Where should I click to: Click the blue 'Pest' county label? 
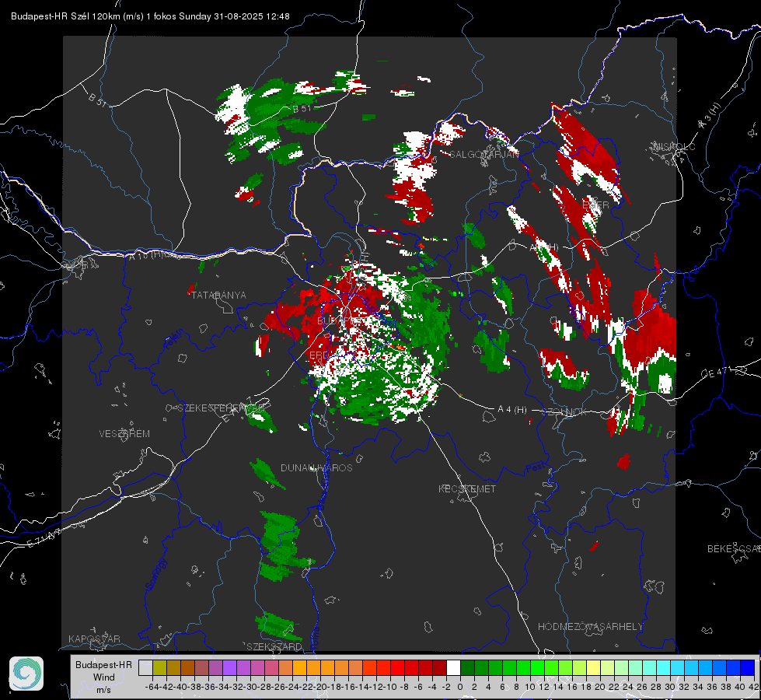coord(534,468)
